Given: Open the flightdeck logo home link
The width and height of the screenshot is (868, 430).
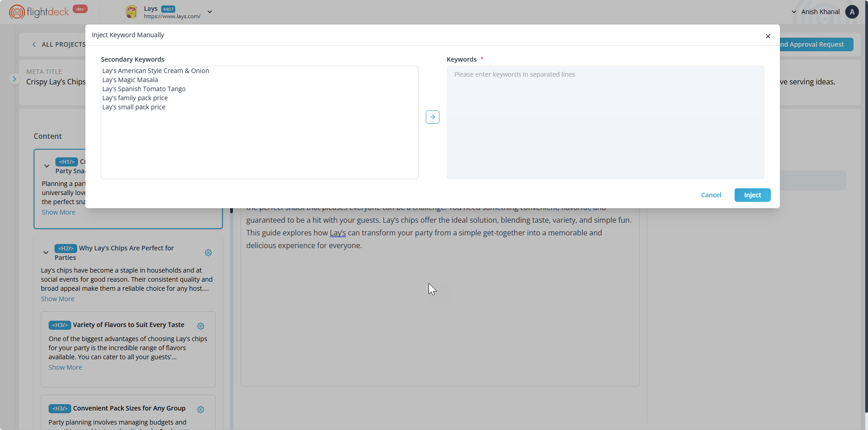Looking at the screenshot, I should (39, 12).
